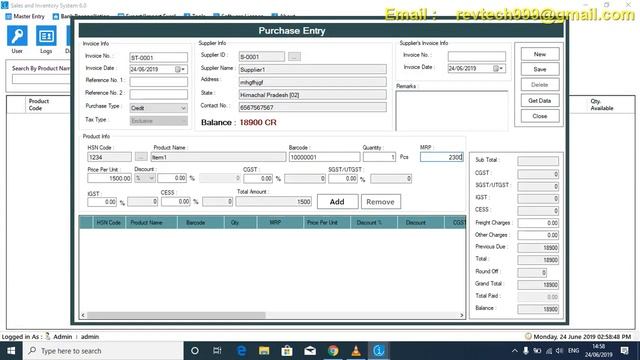The image size is (640, 360).
Task: Focus the CESS percent field
Action: coord(176,202)
